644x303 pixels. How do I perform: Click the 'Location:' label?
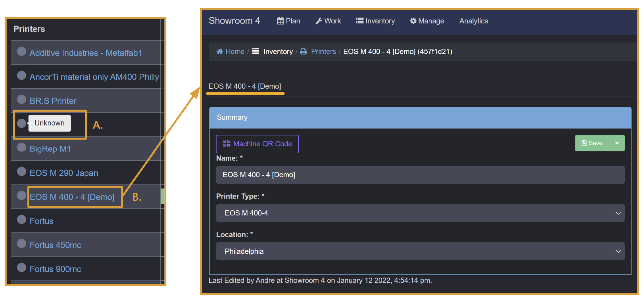[234, 234]
